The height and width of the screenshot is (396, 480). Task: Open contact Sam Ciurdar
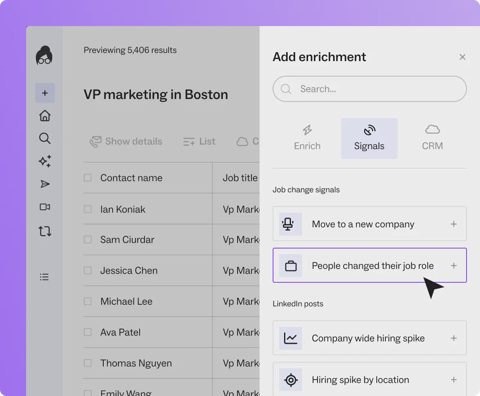point(127,240)
